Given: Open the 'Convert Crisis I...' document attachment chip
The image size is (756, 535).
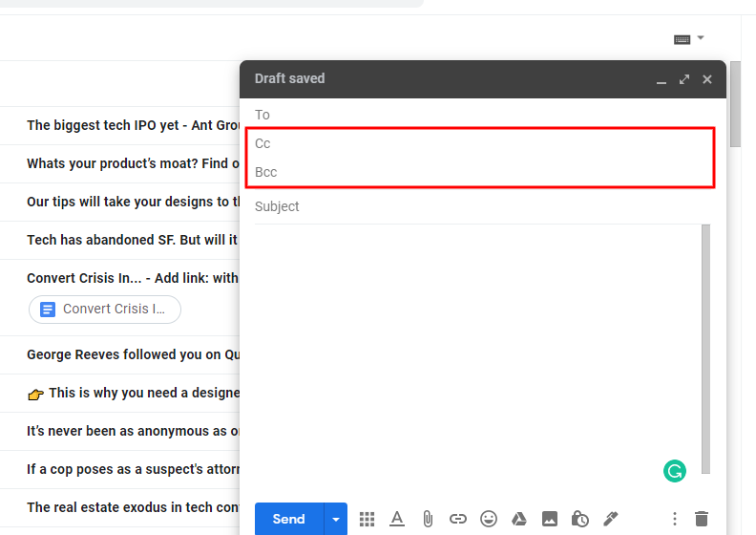Looking at the screenshot, I should tap(105, 310).
